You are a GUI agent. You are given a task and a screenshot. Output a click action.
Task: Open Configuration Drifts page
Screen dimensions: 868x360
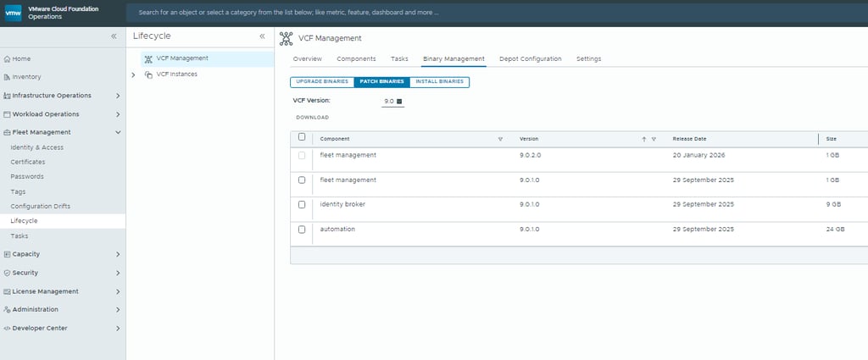[41, 207]
